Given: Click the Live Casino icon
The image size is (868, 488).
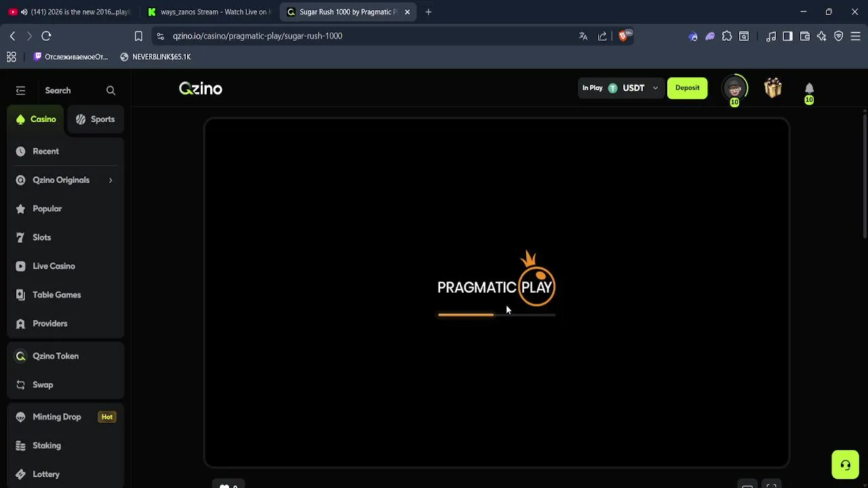Looking at the screenshot, I should pyautogui.click(x=20, y=266).
